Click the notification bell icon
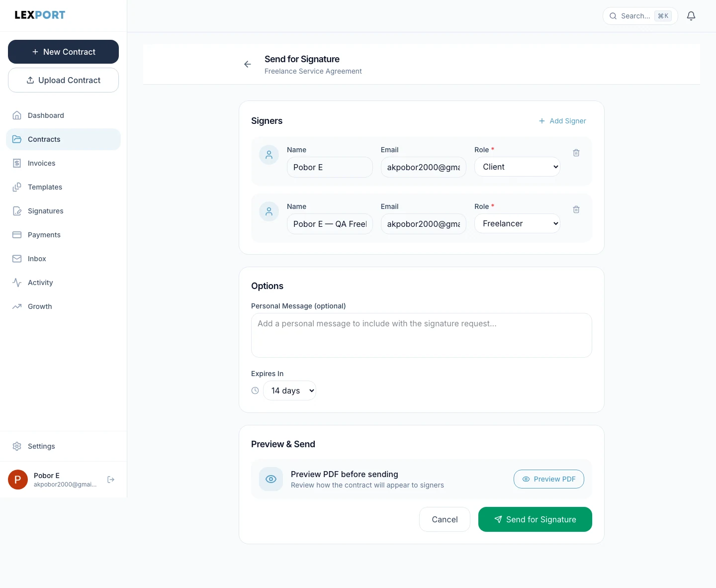Image resolution: width=716 pixels, height=588 pixels. click(x=691, y=16)
